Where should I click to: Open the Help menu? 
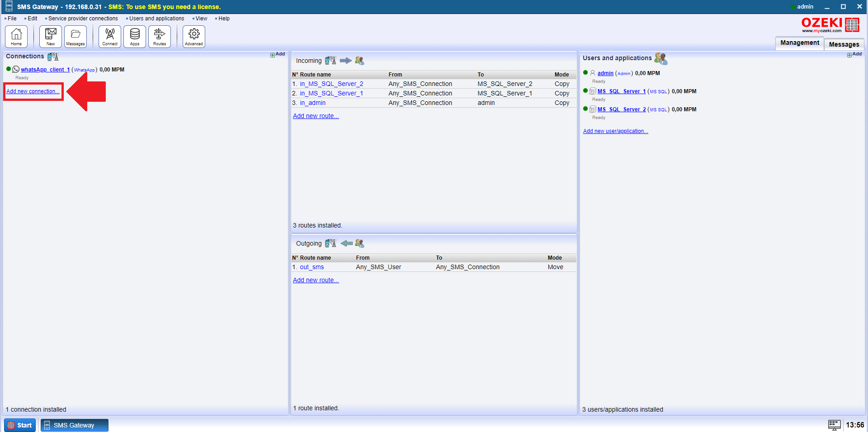coord(224,19)
